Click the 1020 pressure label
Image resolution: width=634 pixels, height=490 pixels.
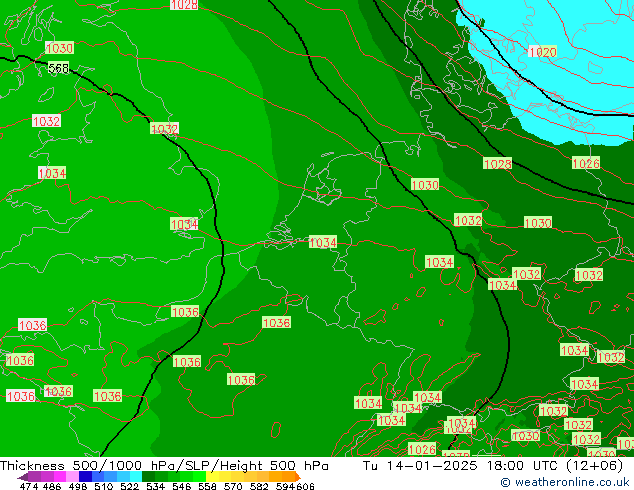(542, 52)
